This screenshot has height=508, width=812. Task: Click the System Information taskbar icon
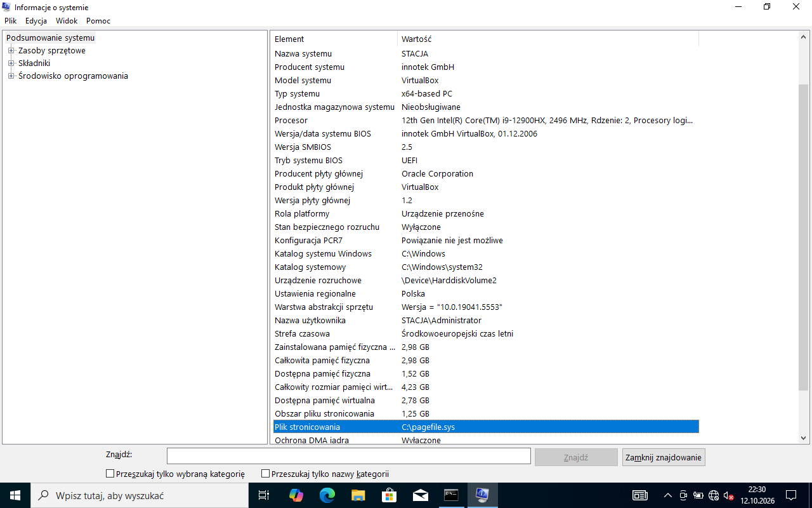pos(482,495)
